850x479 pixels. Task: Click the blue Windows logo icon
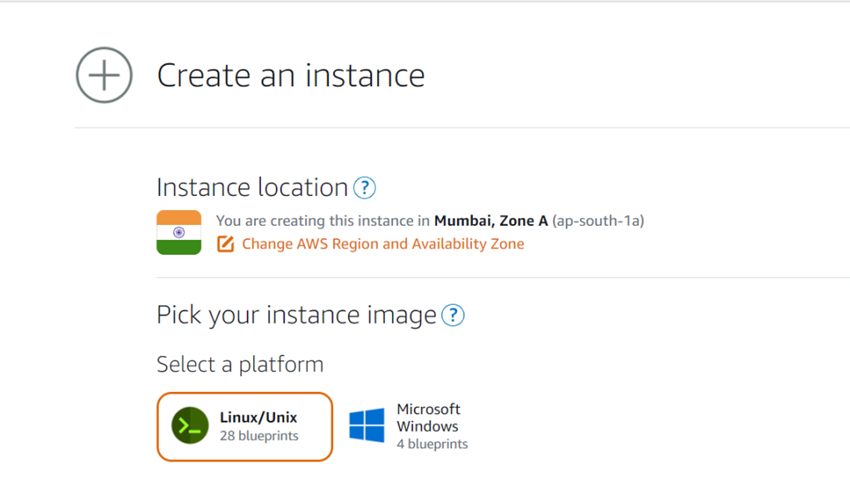(367, 426)
